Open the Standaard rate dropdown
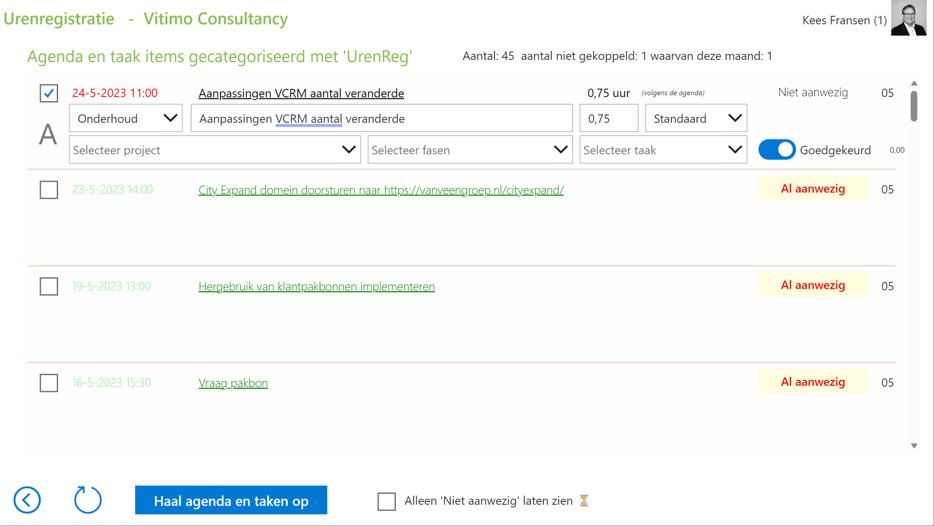Image resolution: width=934 pixels, height=526 pixels. coord(696,118)
